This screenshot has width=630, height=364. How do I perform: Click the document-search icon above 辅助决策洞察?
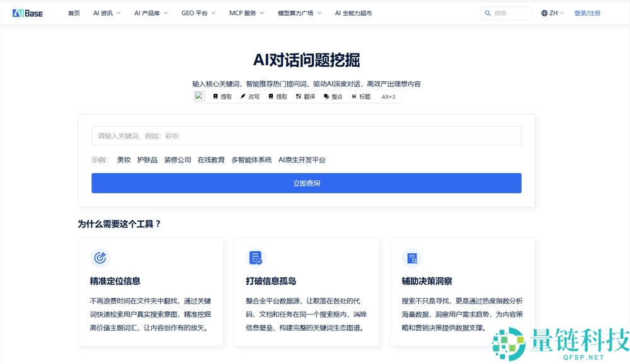point(412,258)
